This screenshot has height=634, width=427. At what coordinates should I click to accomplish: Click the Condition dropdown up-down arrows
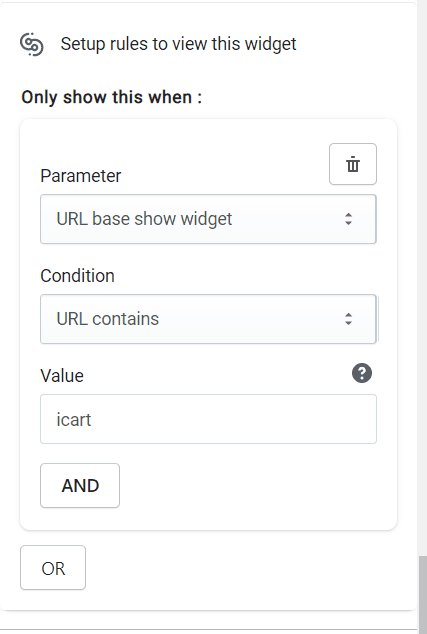coord(348,319)
